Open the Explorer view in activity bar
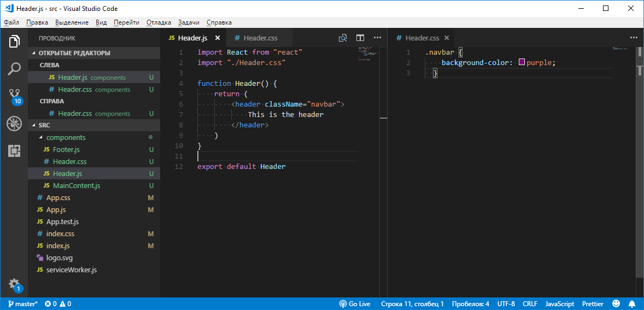This screenshot has height=310, width=644. (x=14, y=42)
